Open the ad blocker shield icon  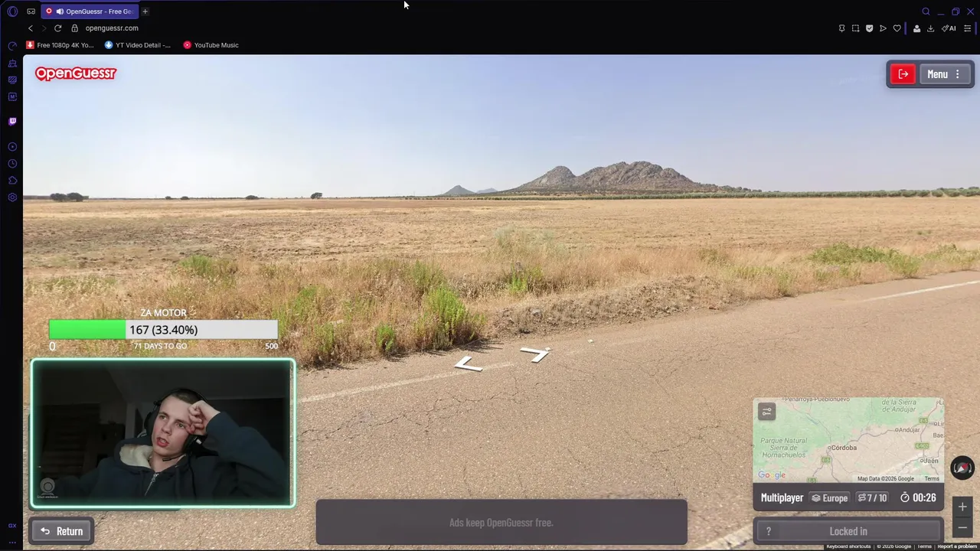(x=869, y=28)
